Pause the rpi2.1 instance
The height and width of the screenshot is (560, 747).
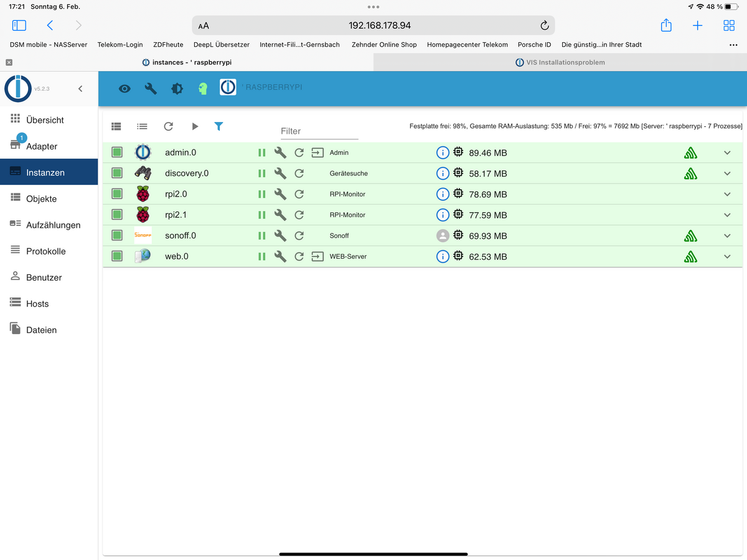point(261,215)
